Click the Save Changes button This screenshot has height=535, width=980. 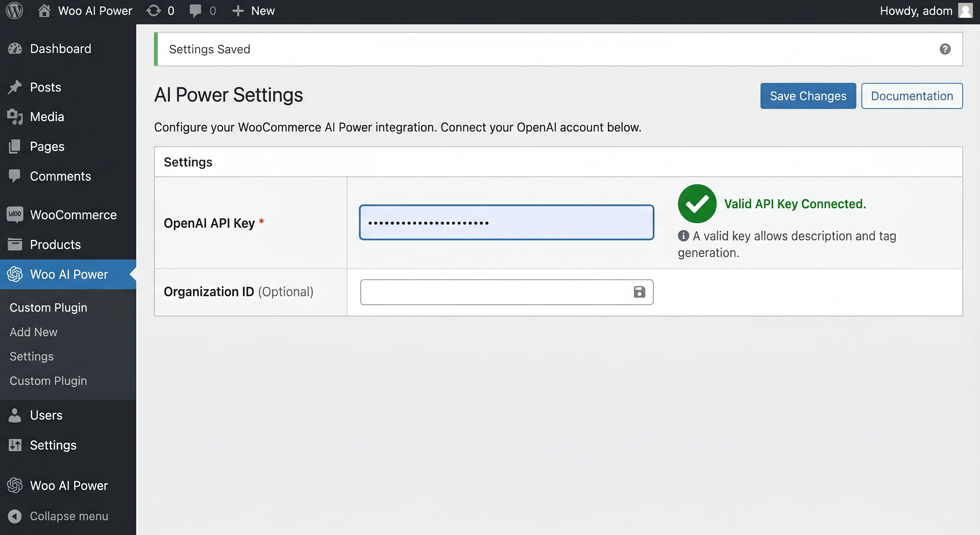pos(808,96)
